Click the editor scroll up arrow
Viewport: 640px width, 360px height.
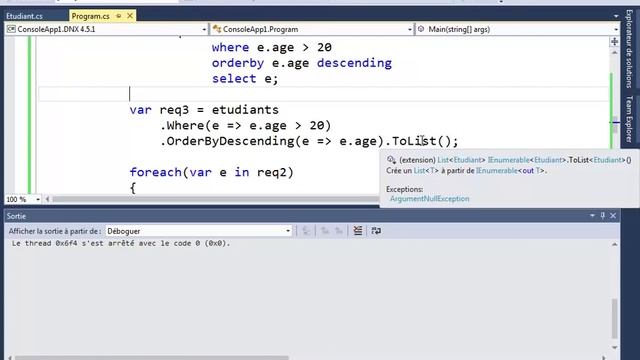pyautogui.click(x=615, y=53)
